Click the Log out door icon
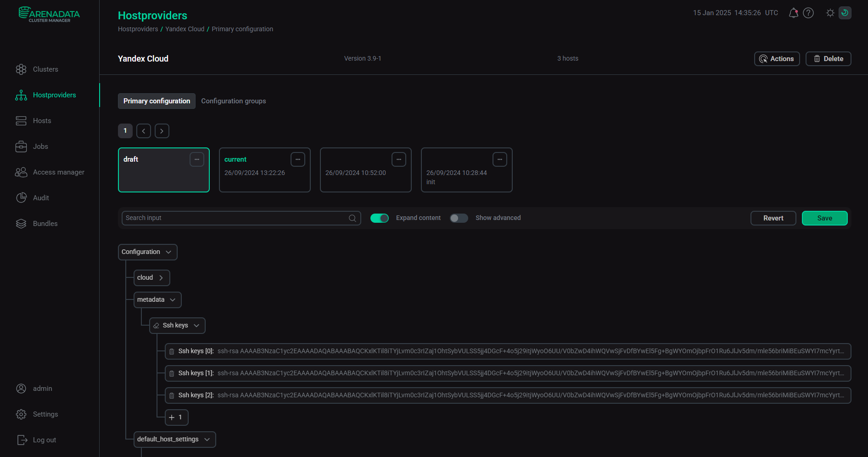868x457 pixels. [21, 440]
